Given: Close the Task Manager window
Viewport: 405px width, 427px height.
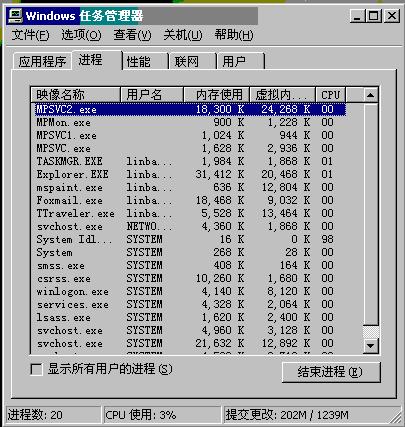Looking at the screenshot, I should 392,16.
